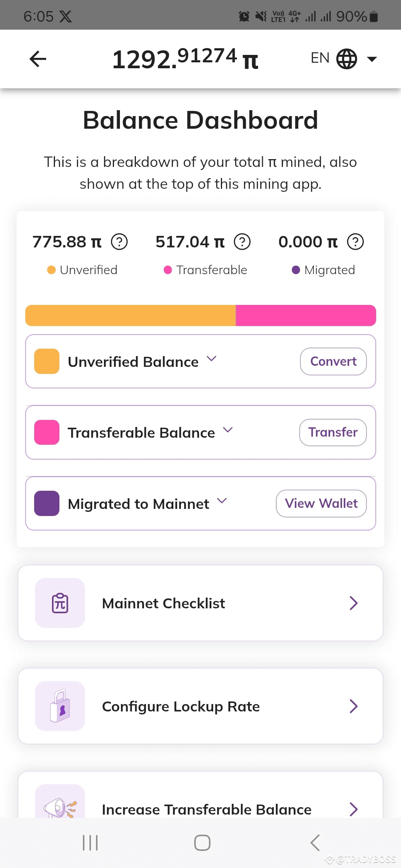Expand the Migrated to Mainnet chevron
Viewport: 401px width, 868px height.
(222, 500)
